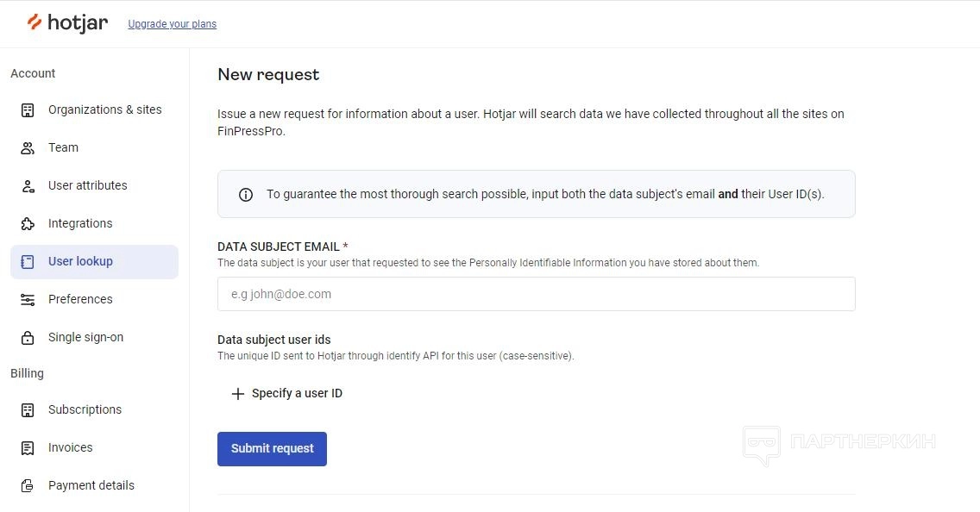
Task: Click the User lookup icon
Action: (x=28, y=262)
